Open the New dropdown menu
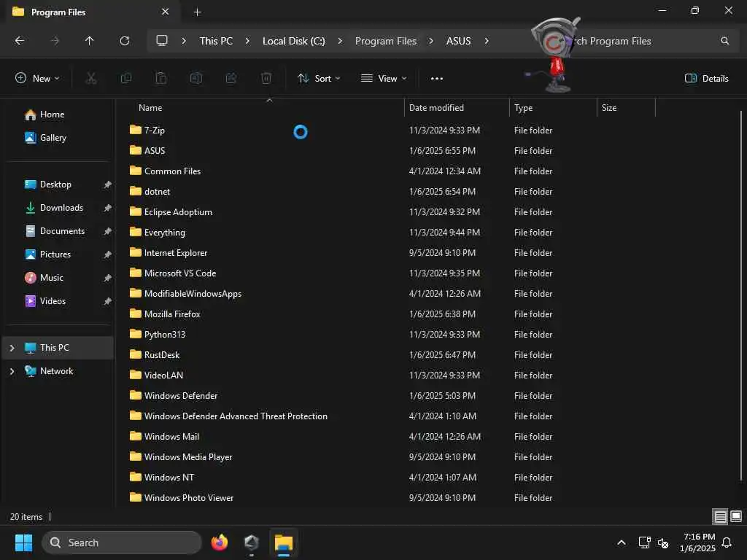The image size is (747, 560). [38, 79]
